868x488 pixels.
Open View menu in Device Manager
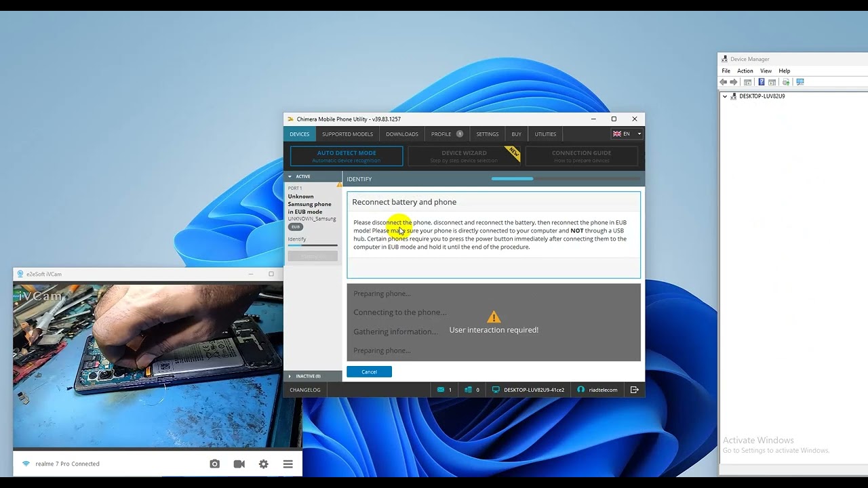point(766,70)
